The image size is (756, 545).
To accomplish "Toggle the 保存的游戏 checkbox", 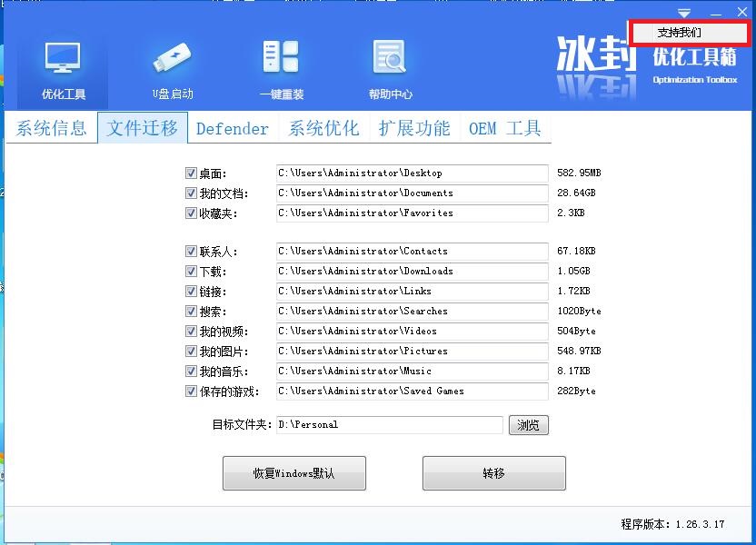I will pyautogui.click(x=191, y=391).
